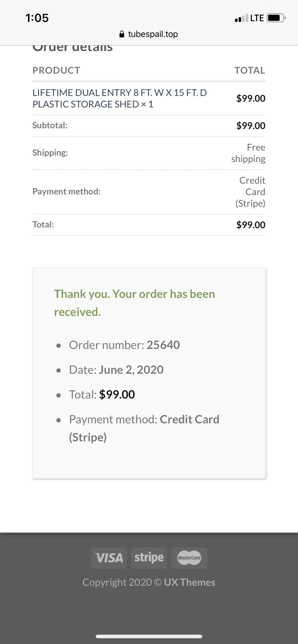Tap the order date June 2, 2020

(x=131, y=370)
